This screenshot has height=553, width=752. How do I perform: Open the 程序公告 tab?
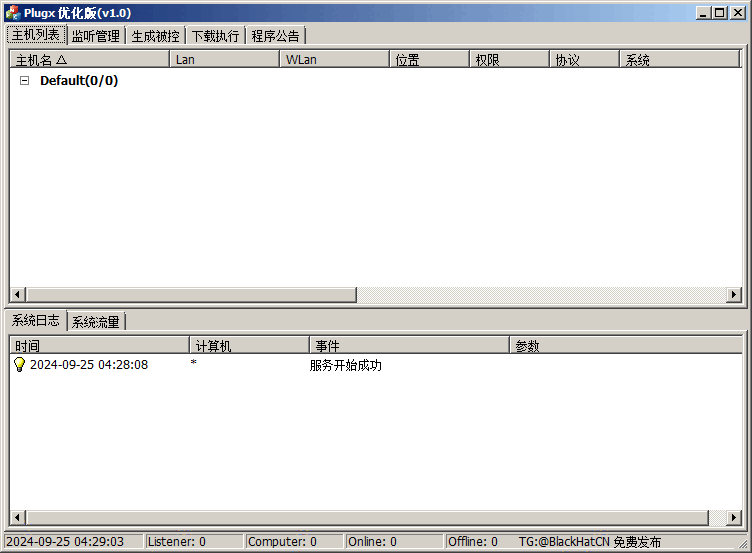click(275, 36)
